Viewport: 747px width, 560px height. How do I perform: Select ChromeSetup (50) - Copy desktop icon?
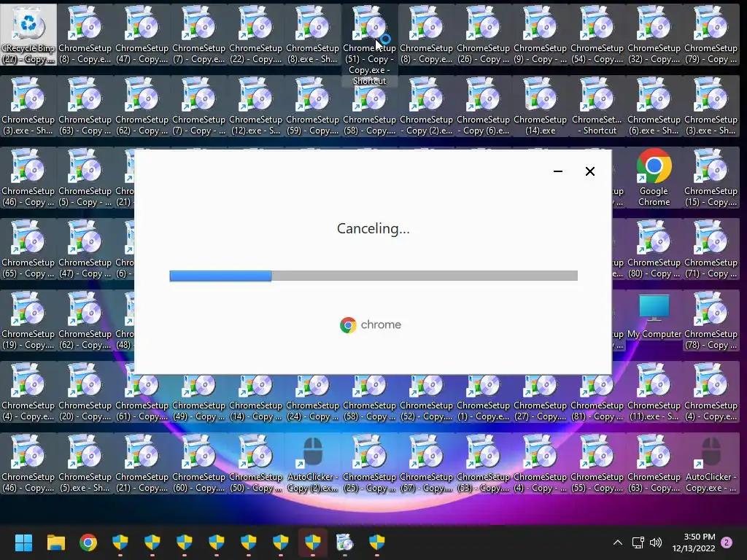click(x=255, y=463)
